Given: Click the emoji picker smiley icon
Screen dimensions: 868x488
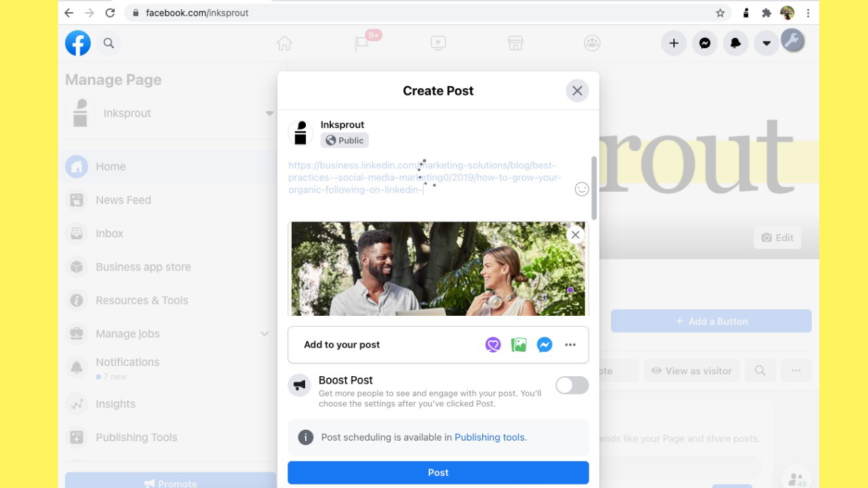Looking at the screenshot, I should (x=581, y=189).
